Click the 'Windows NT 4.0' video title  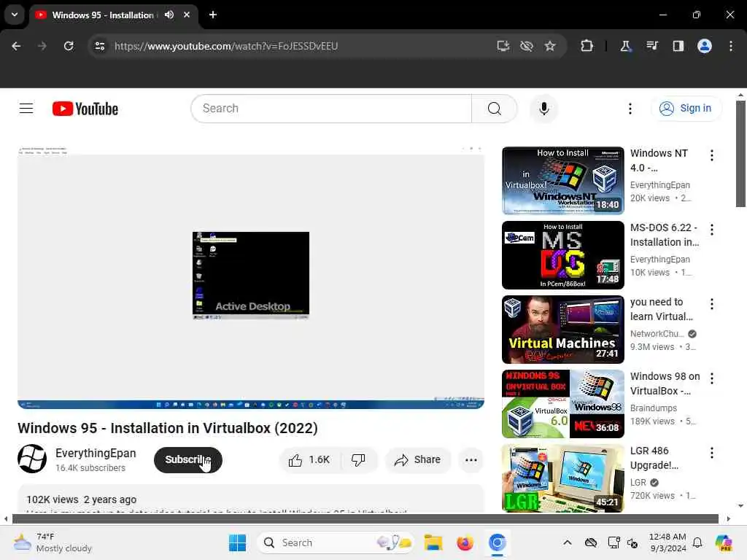click(659, 160)
